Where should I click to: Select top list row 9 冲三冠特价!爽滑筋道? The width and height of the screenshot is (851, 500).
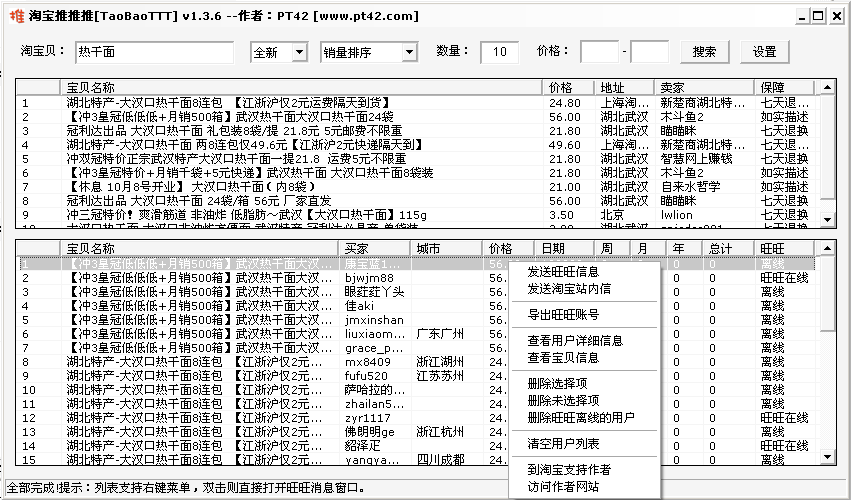tap(416, 214)
